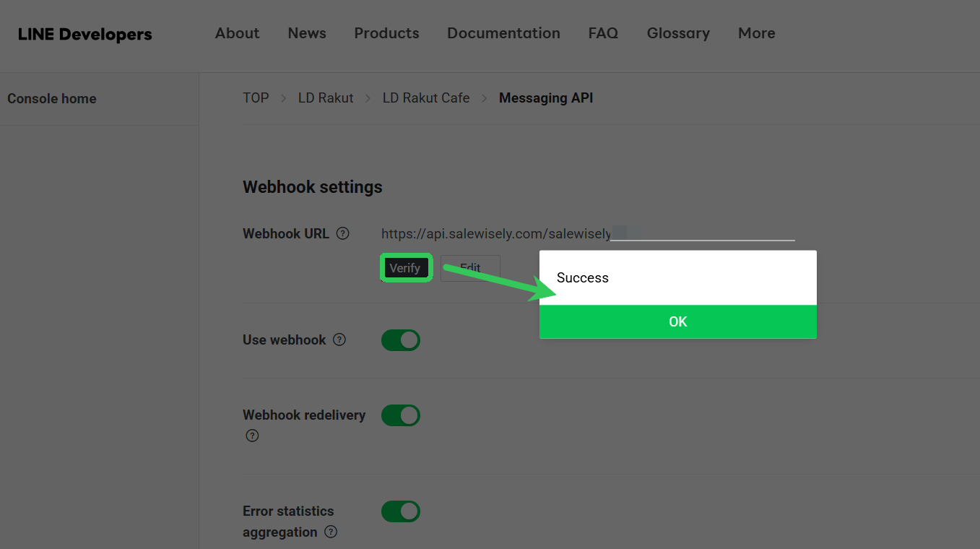Toggle the Use webhook switch
Image resolution: width=980 pixels, height=549 pixels.
pos(401,340)
